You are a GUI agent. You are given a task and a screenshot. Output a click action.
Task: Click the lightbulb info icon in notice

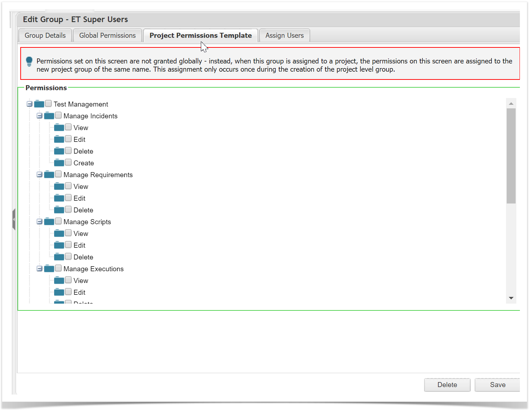click(x=29, y=62)
